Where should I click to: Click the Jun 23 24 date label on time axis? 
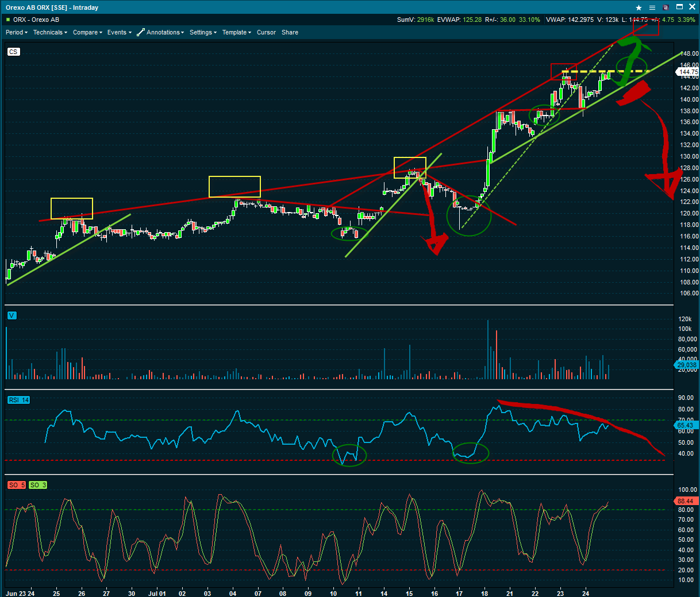click(20, 594)
